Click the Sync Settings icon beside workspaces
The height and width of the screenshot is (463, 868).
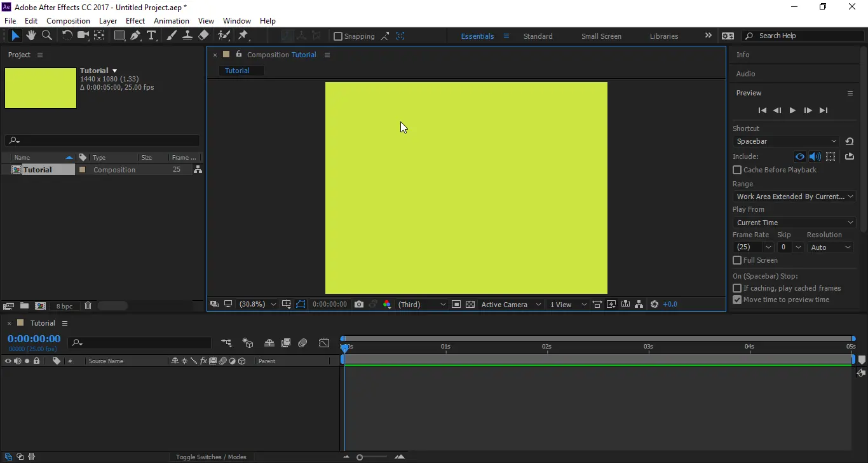coord(728,36)
